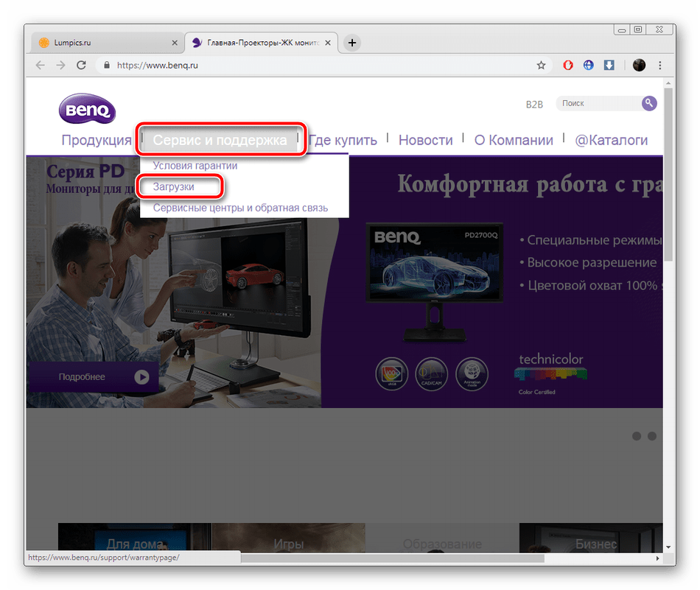Click the search magnifier icon

click(x=648, y=103)
